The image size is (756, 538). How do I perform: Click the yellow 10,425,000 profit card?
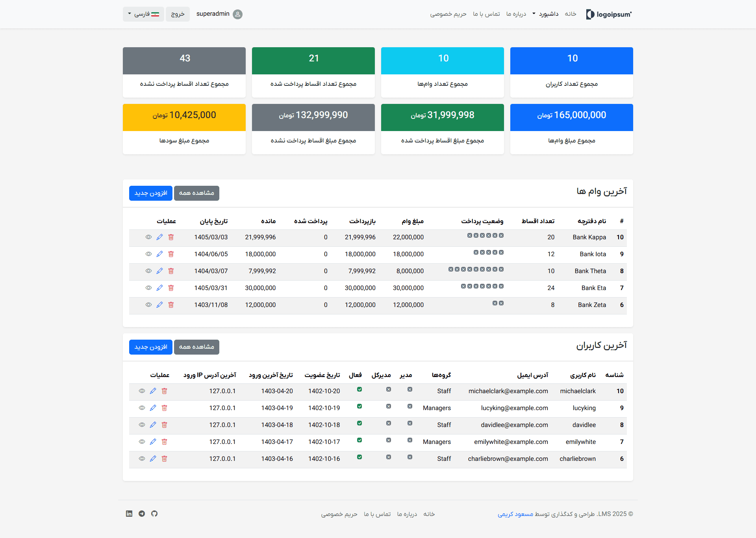point(184,129)
